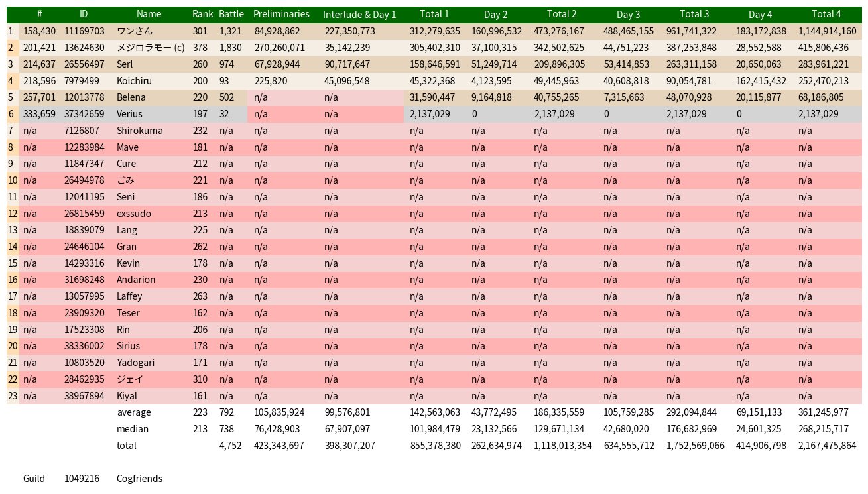The height and width of the screenshot is (494, 868).
Task: Click the "Total 2" column header
Action: click(562, 14)
